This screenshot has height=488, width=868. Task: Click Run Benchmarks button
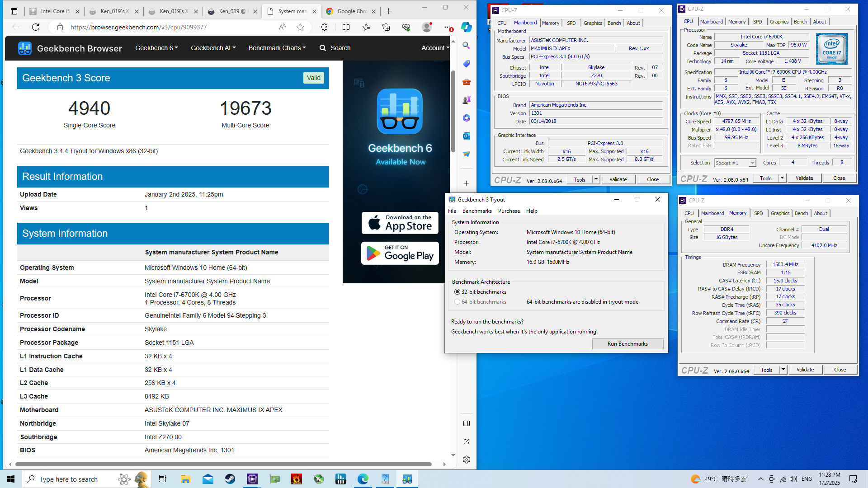[627, 344]
